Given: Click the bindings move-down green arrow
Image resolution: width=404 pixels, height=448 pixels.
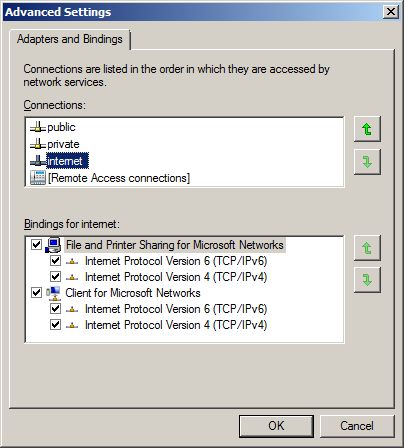Looking at the screenshot, I should pos(367,280).
